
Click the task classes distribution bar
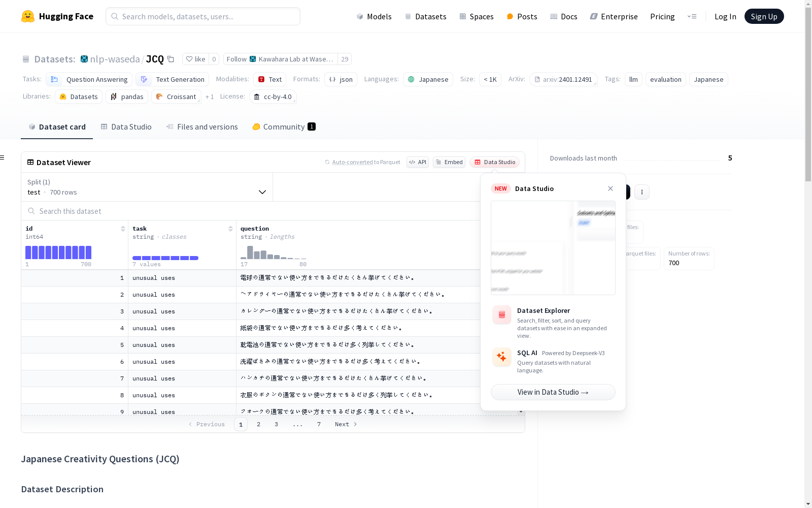[x=165, y=258]
